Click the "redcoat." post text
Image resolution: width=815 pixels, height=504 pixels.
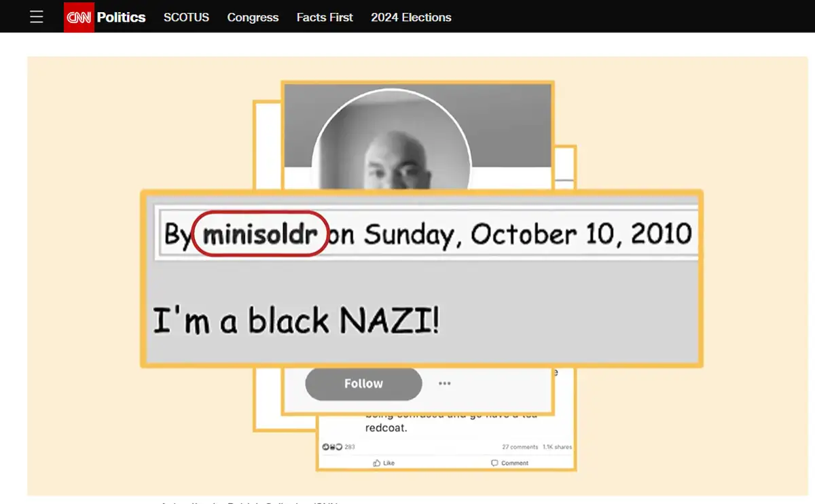(x=386, y=428)
